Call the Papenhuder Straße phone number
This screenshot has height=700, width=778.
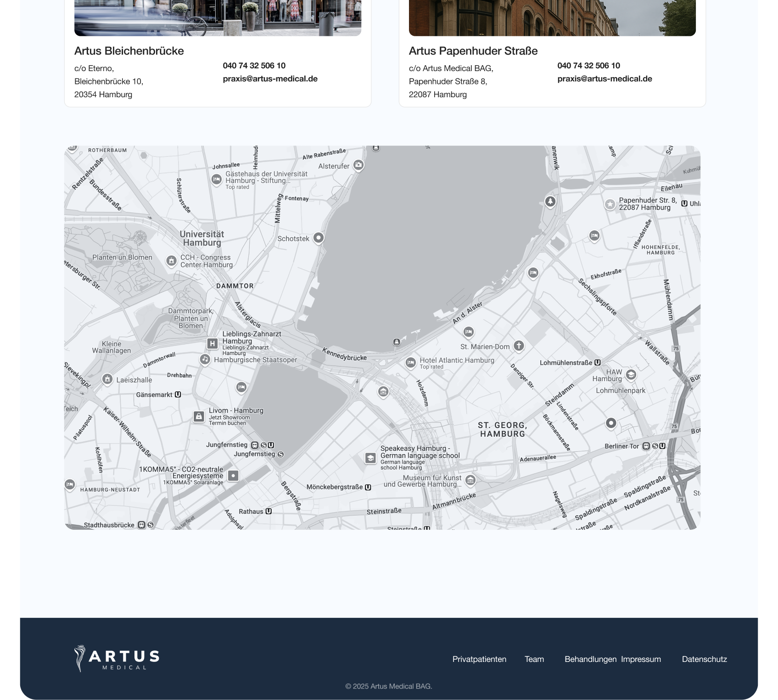click(589, 66)
